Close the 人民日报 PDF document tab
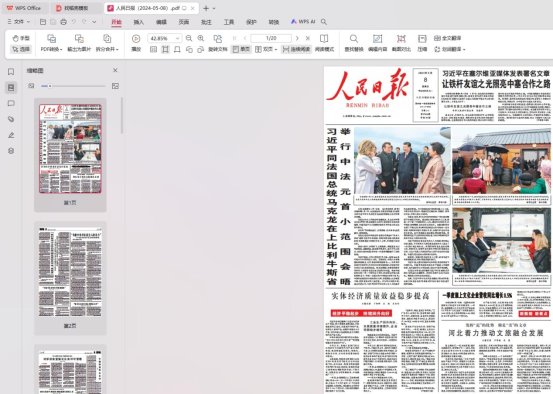Viewport: 553px width, 394px height. 193,8
